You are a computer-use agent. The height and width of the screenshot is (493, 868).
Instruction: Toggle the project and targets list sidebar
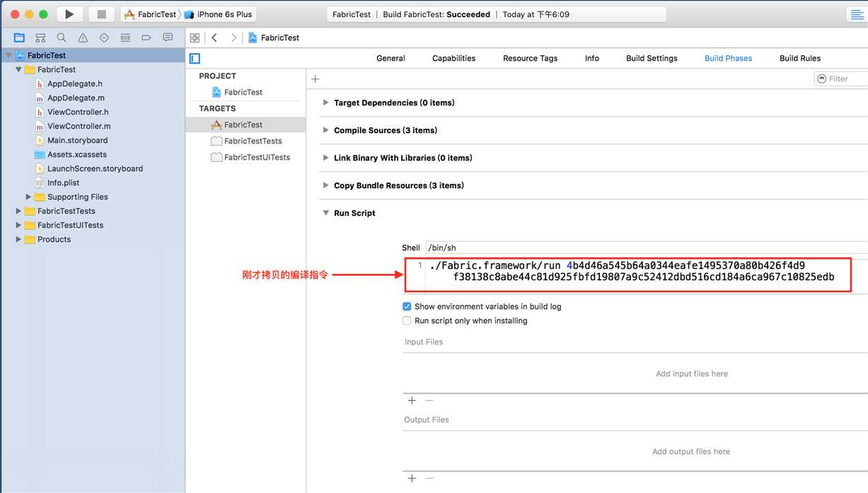pos(195,59)
